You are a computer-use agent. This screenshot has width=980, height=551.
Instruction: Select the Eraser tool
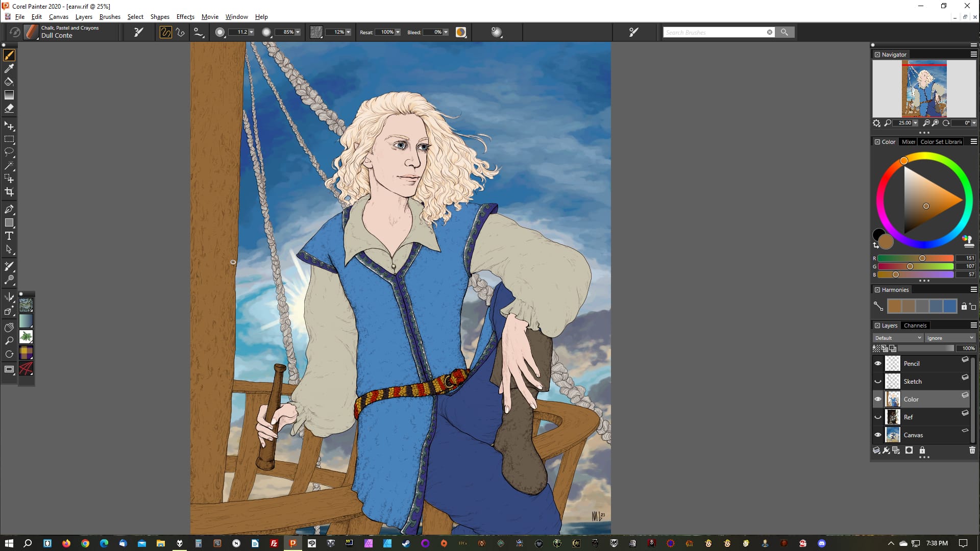9,108
